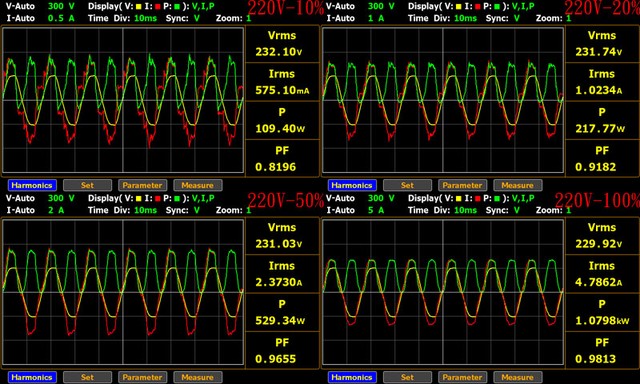Viewport: 640px width, 384px height.
Task: Select Parameter in the 220V-50% panel
Action: (x=142, y=377)
